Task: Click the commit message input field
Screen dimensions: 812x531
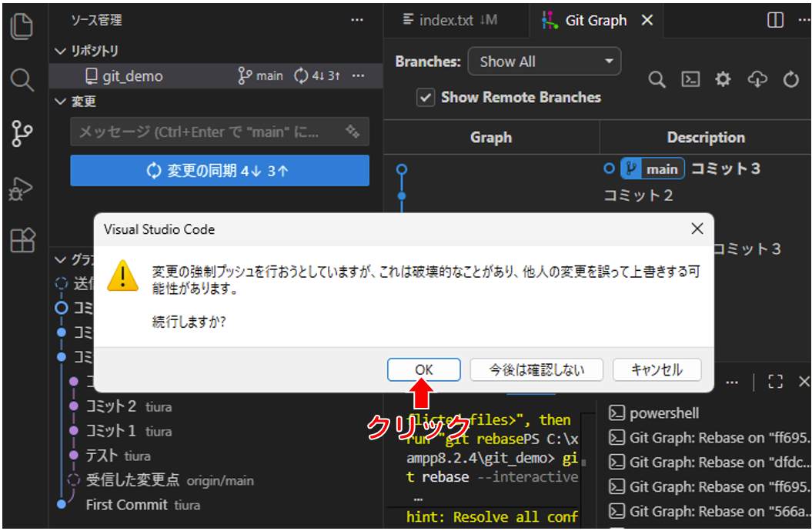Action: 208,132
